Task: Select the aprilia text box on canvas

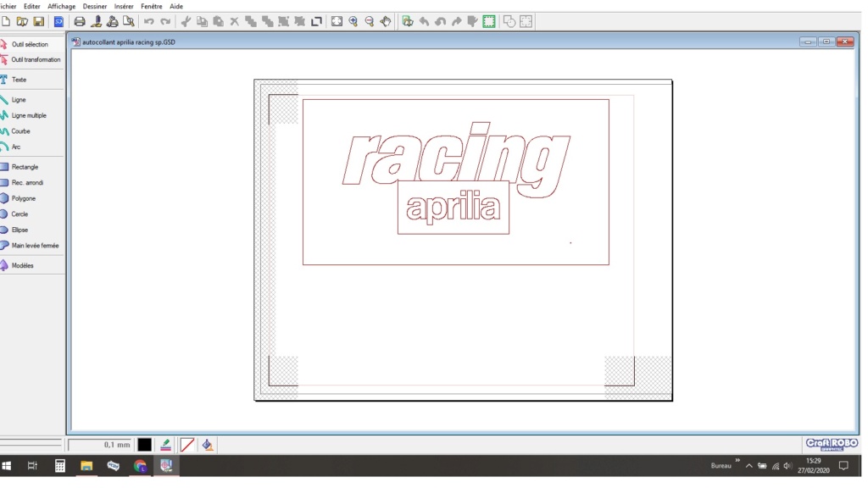Action: tap(453, 208)
